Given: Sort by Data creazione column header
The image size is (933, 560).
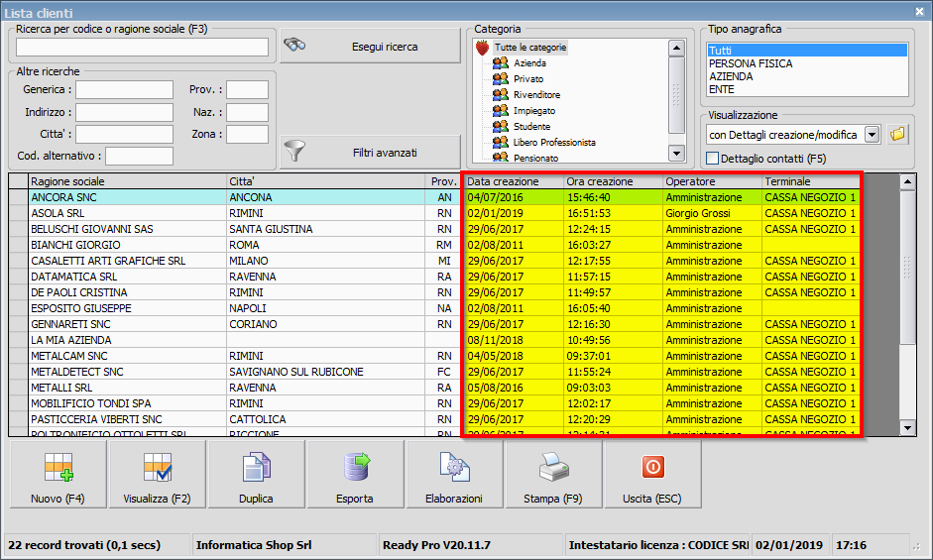Looking at the screenshot, I should click(x=514, y=181).
